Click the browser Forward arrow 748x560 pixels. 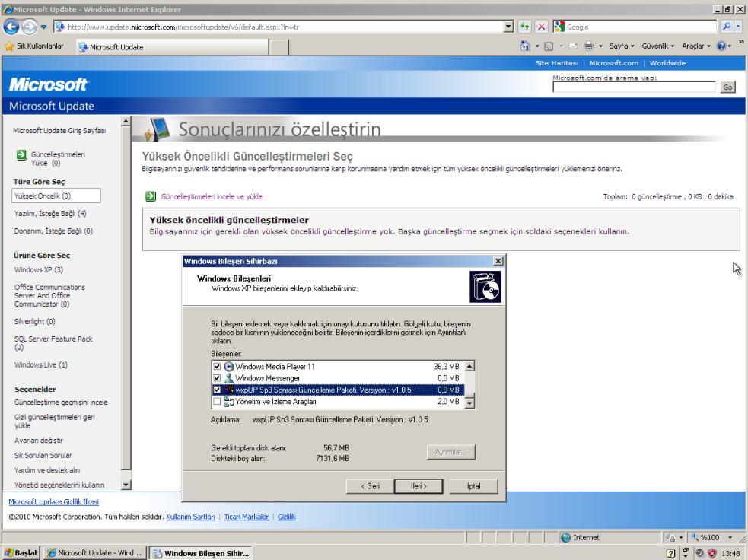coord(29,27)
